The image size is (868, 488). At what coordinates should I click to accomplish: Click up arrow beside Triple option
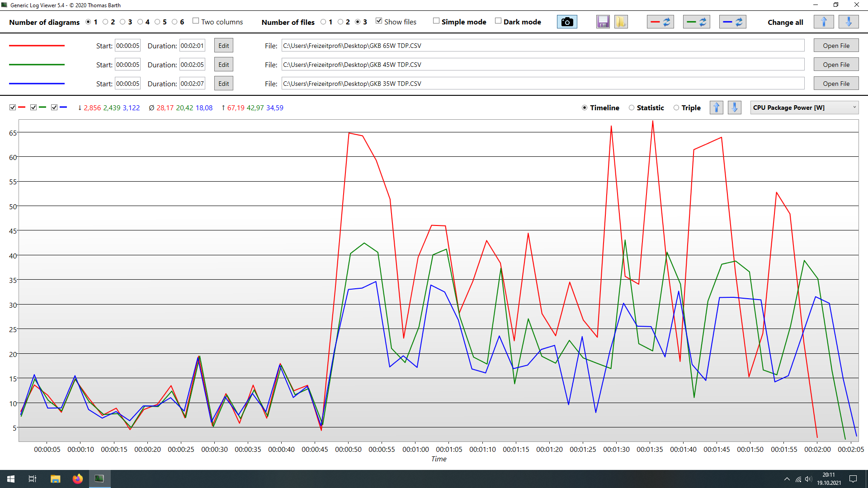[x=717, y=108]
